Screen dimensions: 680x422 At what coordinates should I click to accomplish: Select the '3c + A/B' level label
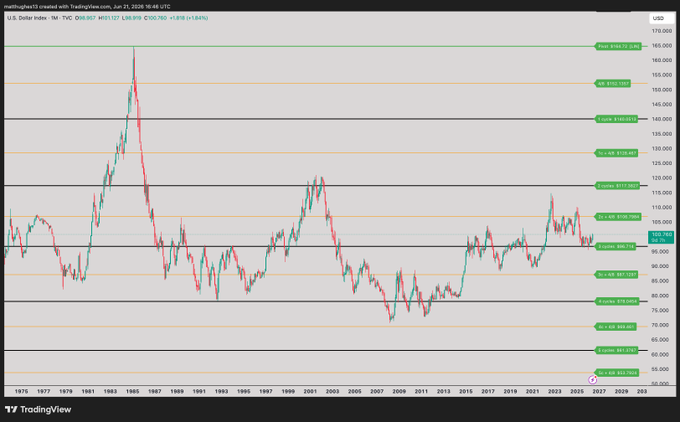616,275
